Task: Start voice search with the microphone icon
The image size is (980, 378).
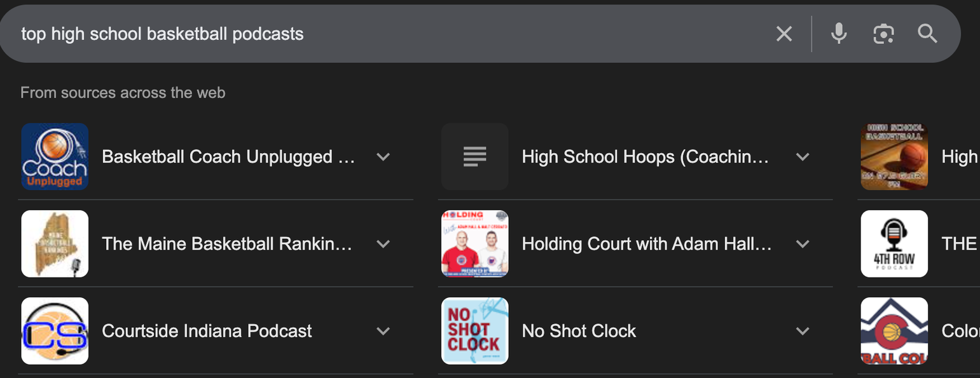Action: (839, 34)
